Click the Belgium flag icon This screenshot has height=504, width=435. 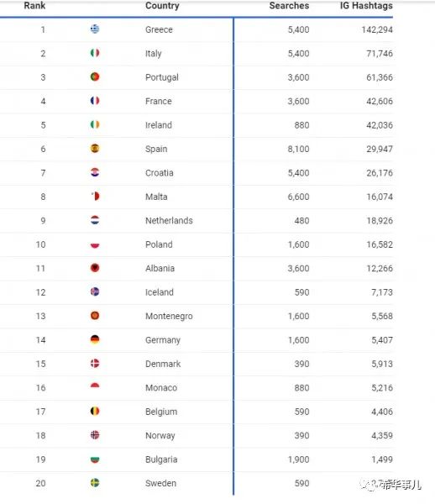(x=95, y=411)
